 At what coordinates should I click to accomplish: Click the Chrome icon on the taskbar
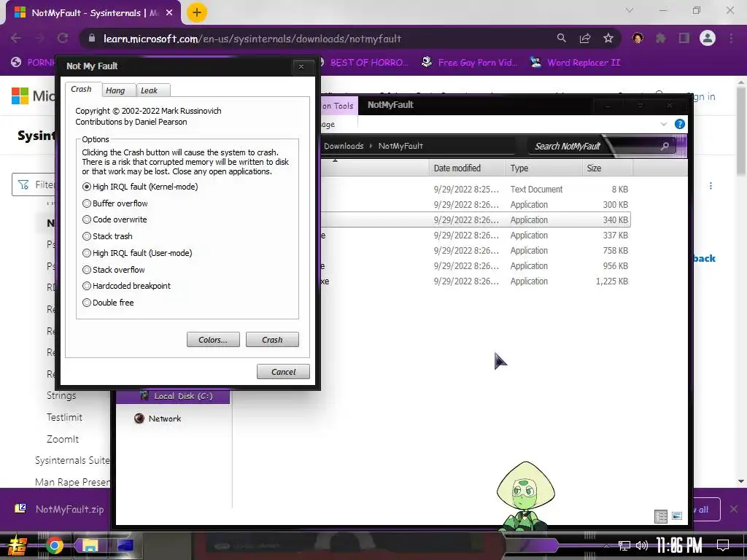pos(54,545)
